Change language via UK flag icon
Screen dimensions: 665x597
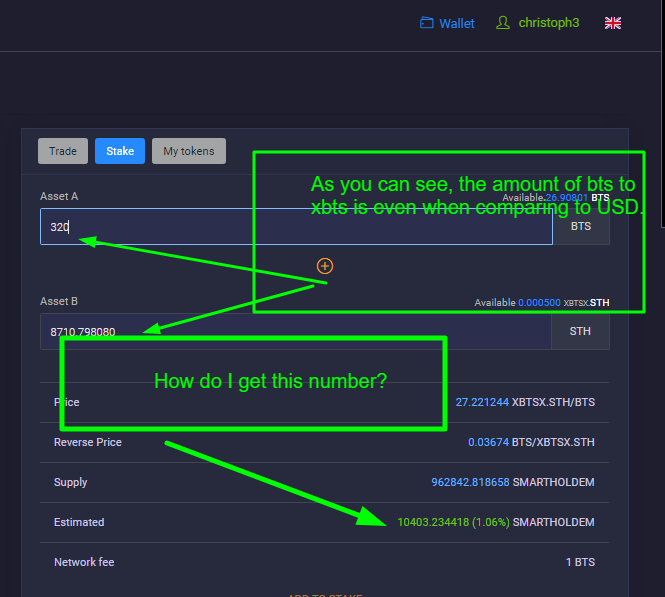pos(613,23)
